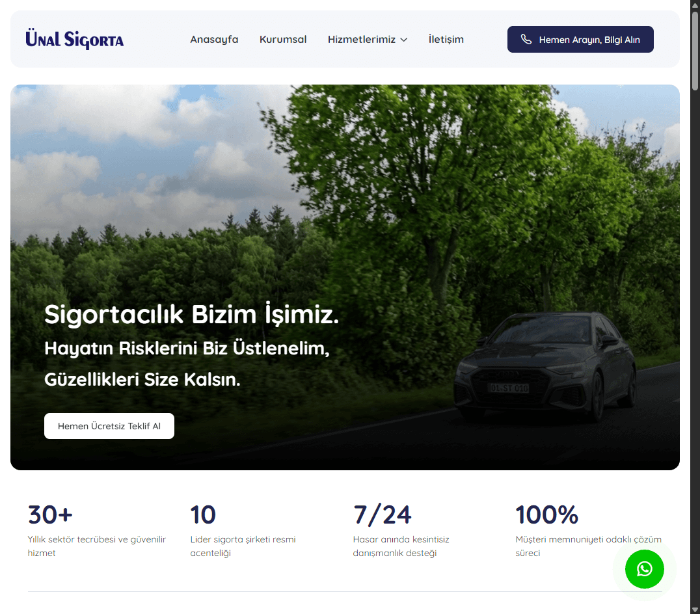Image resolution: width=700 pixels, height=614 pixels.
Task: Click the scrollbar up arrow
Action: coord(695,4)
